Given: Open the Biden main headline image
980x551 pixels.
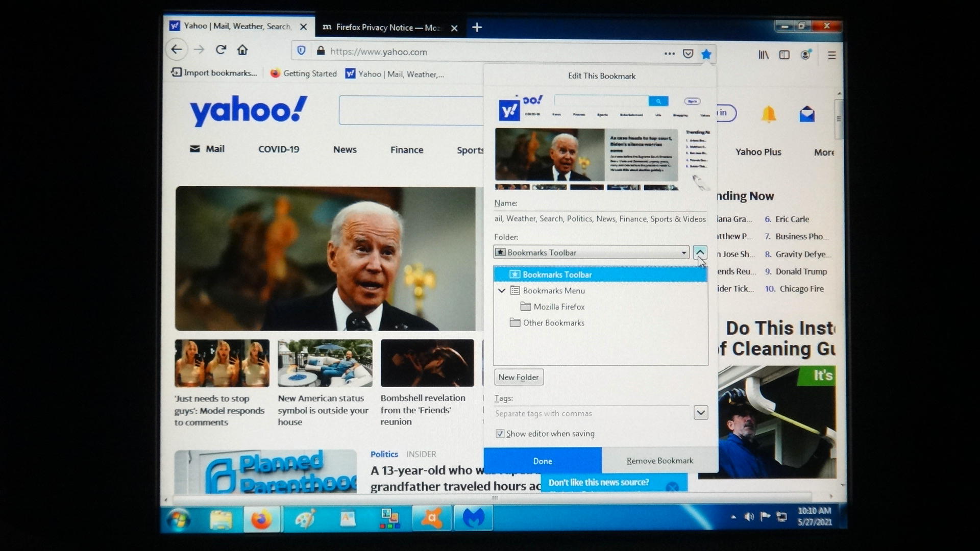Looking at the screenshot, I should pyautogui.click(x=325, y=258).
